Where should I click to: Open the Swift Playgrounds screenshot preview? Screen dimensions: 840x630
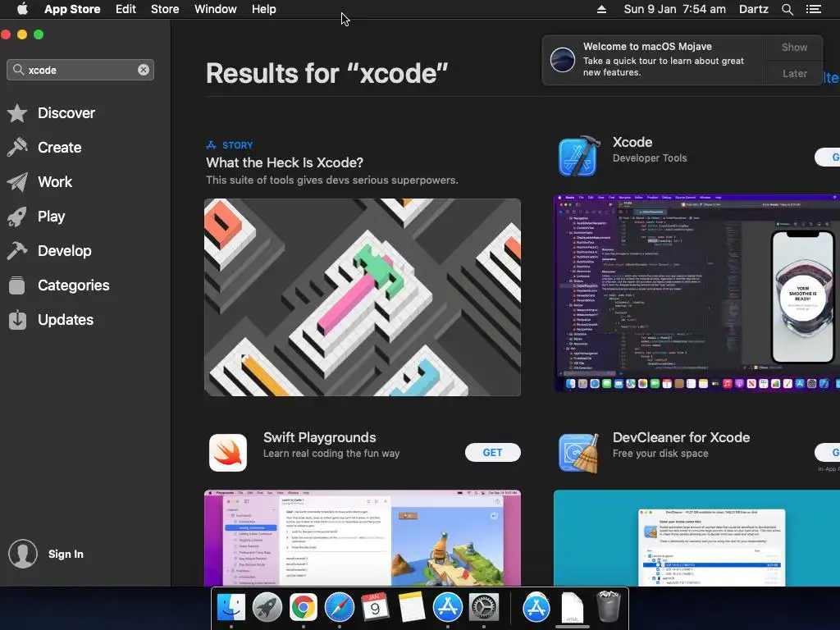[x=362, y=538]
